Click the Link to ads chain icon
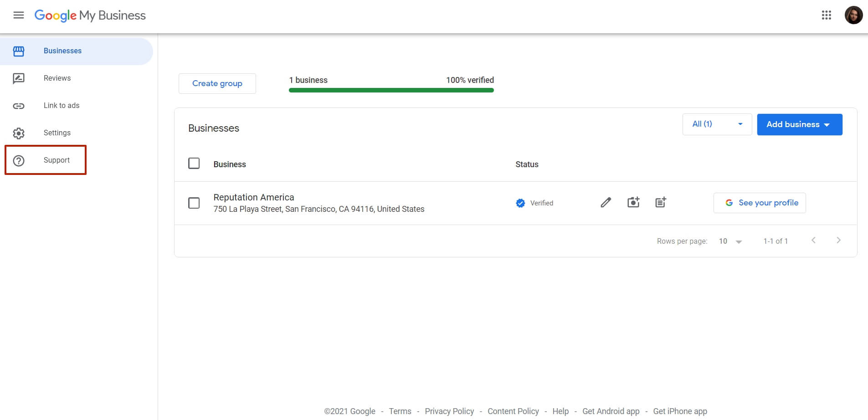 (19, 106)
